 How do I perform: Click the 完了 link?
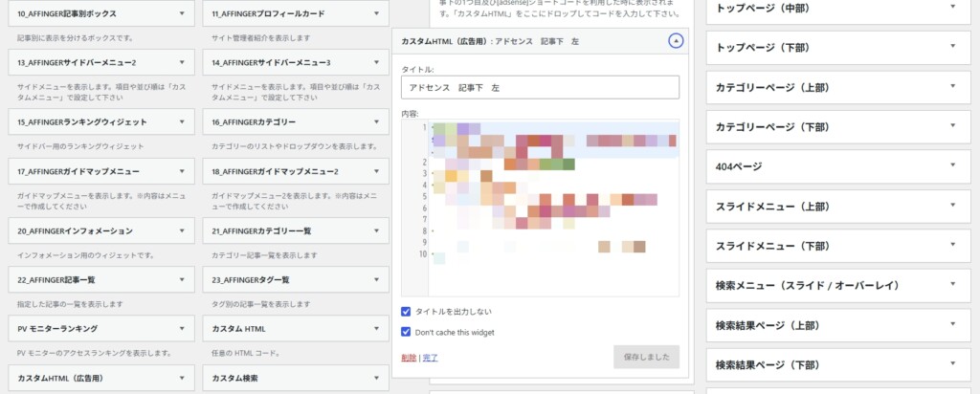(430, 358)
